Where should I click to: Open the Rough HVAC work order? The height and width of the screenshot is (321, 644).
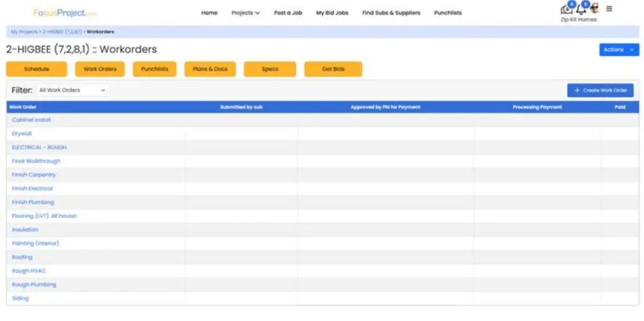pos(29,271)
